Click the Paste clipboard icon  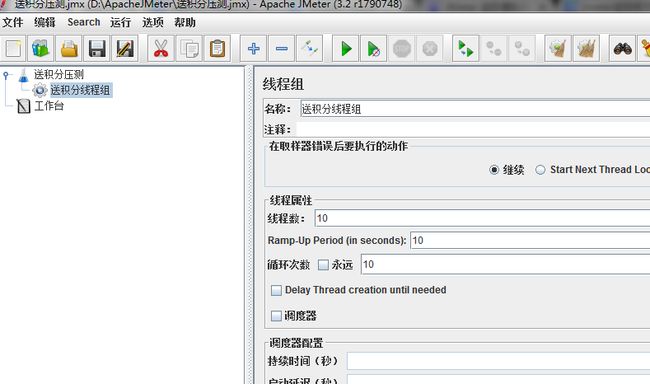click(x=217, y=49)
